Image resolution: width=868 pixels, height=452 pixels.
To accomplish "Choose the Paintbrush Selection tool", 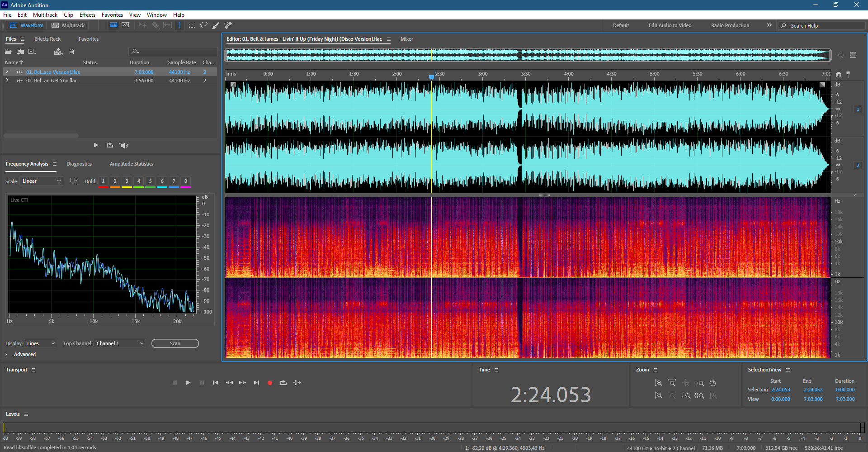I will tap(216, 25).
